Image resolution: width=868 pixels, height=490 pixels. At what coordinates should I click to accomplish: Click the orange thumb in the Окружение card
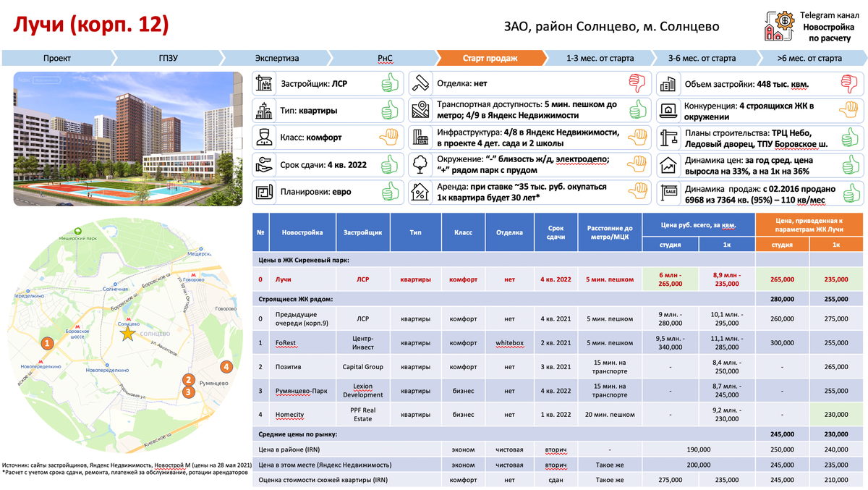637,164
